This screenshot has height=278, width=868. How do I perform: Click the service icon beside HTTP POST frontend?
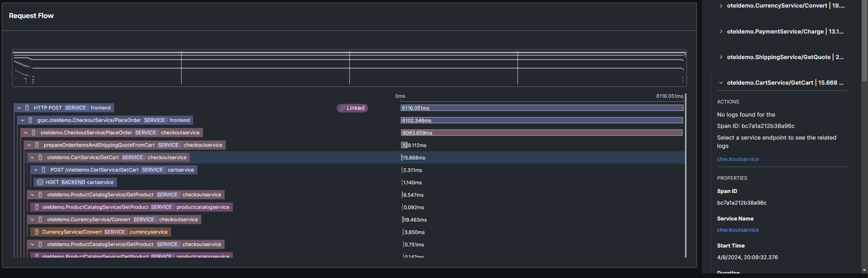(27, 108)
